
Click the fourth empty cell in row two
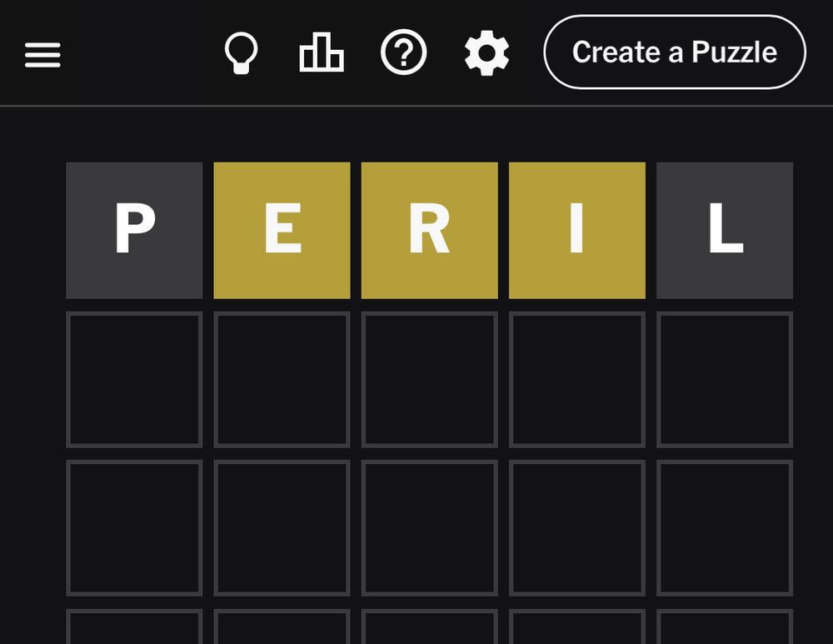pyautogui.click(x=576, y=377)
